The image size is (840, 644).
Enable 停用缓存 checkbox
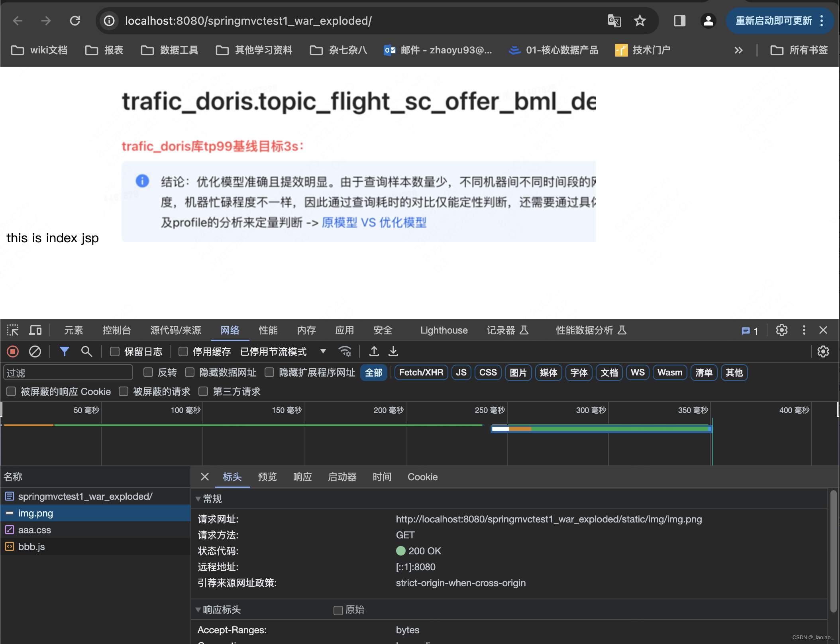point(183,351)
